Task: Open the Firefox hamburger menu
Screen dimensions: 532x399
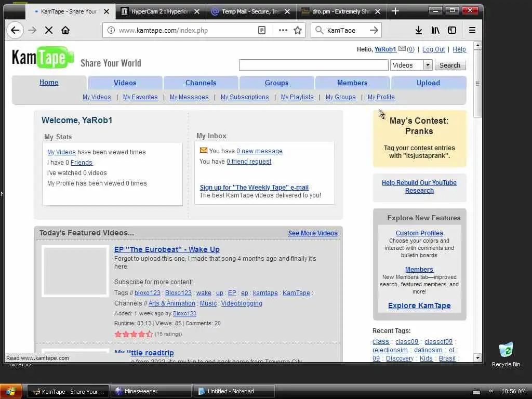Action: 472,30
